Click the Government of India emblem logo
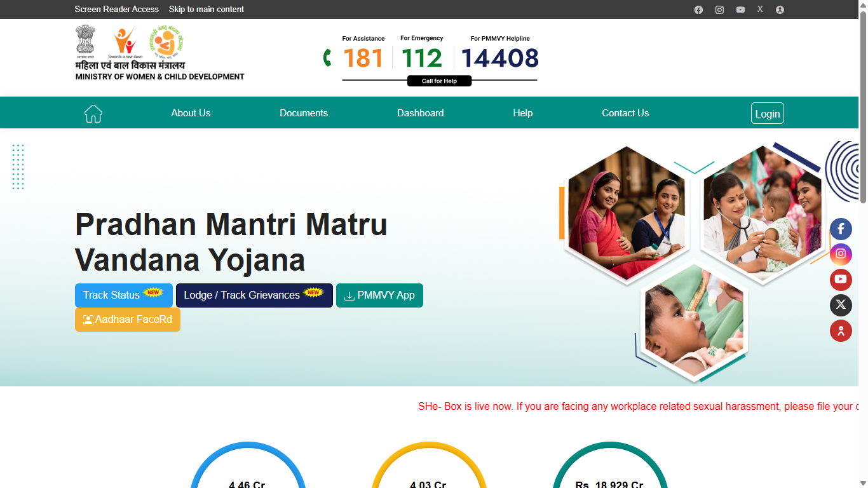Screen dimensions: 868x488 [85, 40]
